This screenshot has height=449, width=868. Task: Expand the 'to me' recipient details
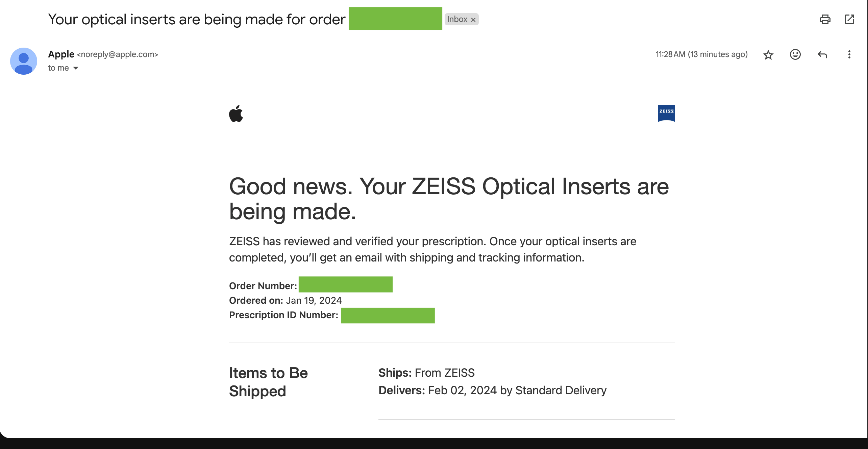(58, 68)
